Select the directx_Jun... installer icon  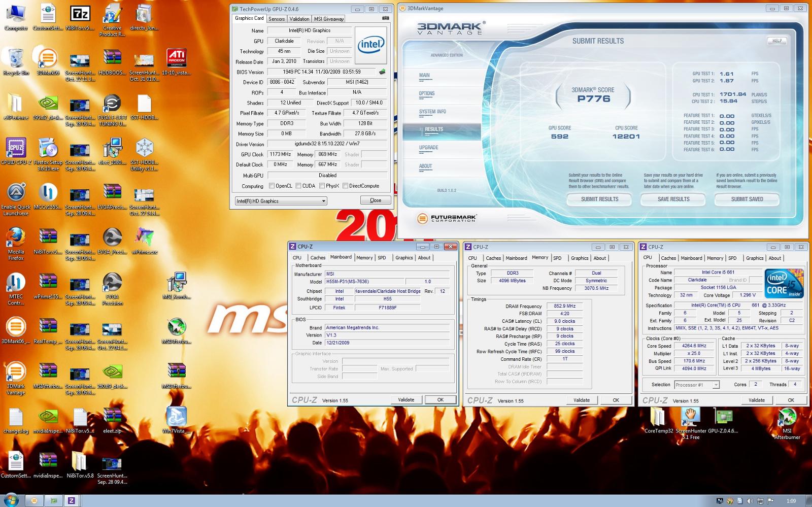[x=144, y=17]
